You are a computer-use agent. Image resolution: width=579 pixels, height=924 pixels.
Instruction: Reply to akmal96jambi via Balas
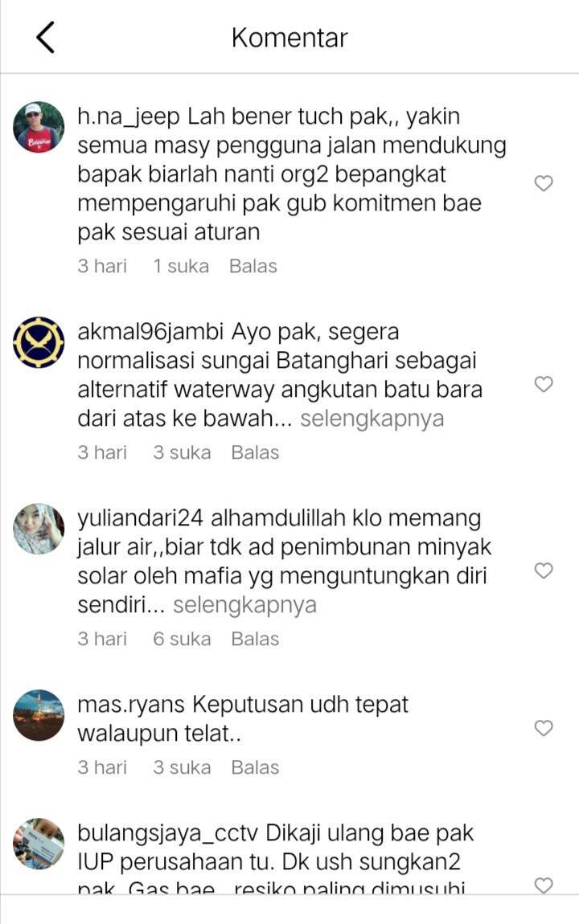coord(255,452)
